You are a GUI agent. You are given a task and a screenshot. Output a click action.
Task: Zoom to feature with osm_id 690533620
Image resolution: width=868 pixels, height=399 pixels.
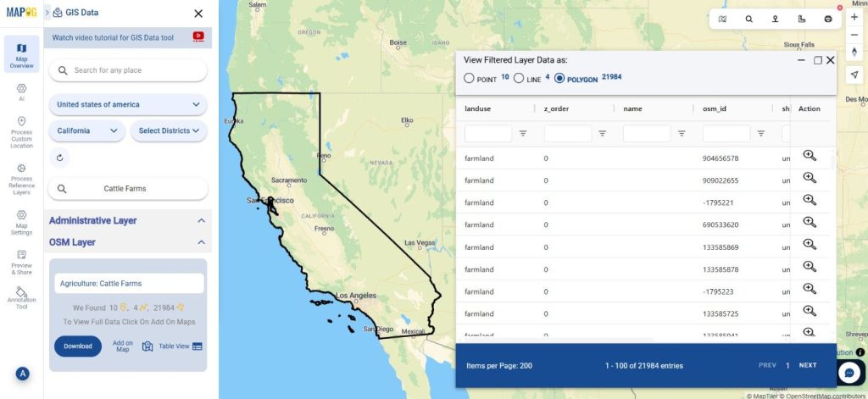tap(810, 222)
